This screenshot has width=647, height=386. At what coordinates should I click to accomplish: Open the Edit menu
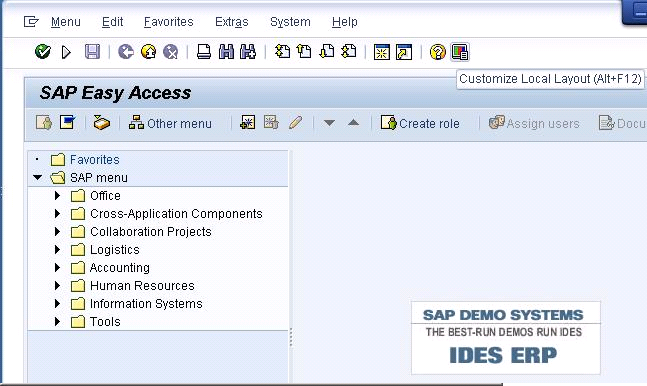[x=112, y=22]
